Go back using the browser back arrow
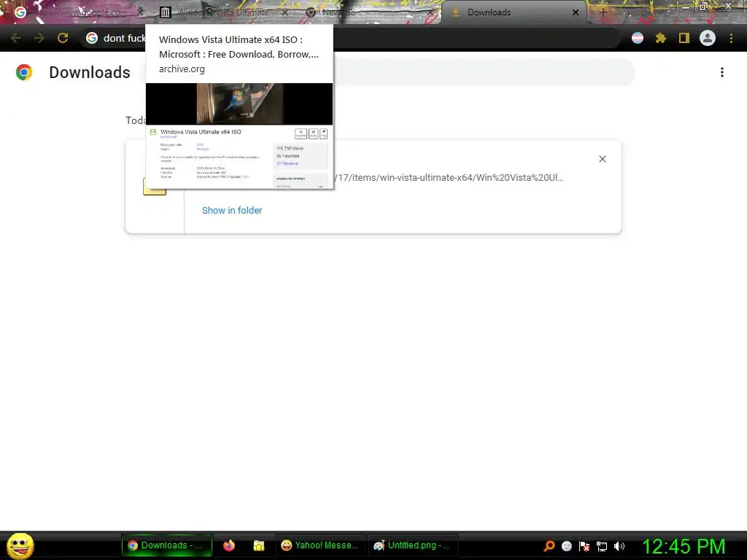This screenshot has height=560, width=747. click(x=15, y=38)
